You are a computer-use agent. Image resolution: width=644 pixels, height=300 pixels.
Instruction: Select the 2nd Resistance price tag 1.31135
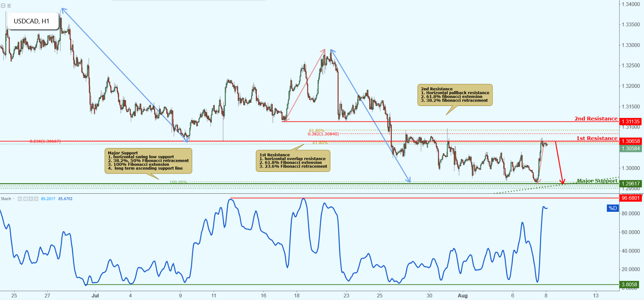(x=631, y=121)
